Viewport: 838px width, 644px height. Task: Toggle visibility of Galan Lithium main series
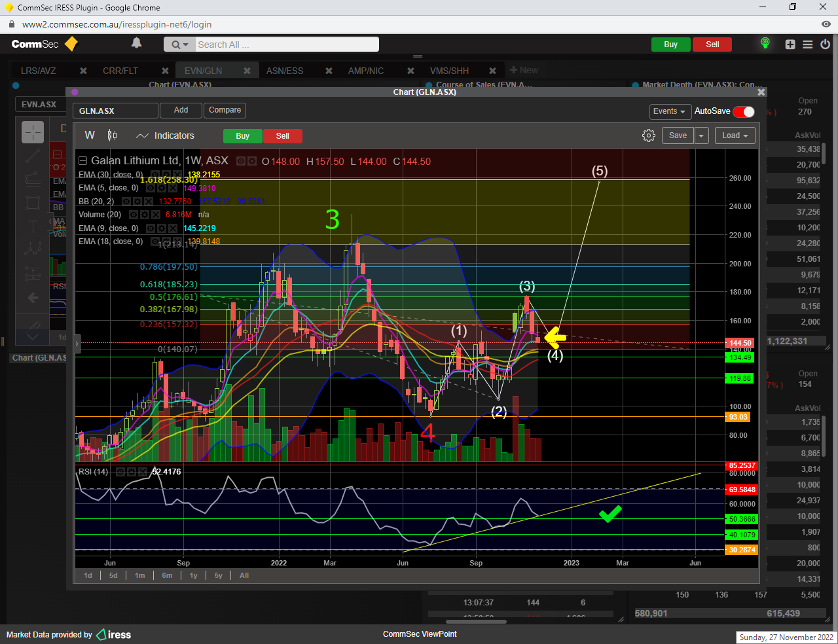click(x=241, y=161)
